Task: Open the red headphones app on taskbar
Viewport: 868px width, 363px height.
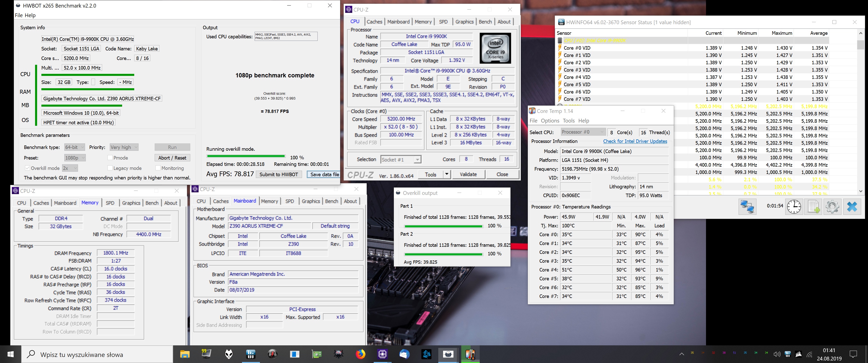Action: point(272,354)
